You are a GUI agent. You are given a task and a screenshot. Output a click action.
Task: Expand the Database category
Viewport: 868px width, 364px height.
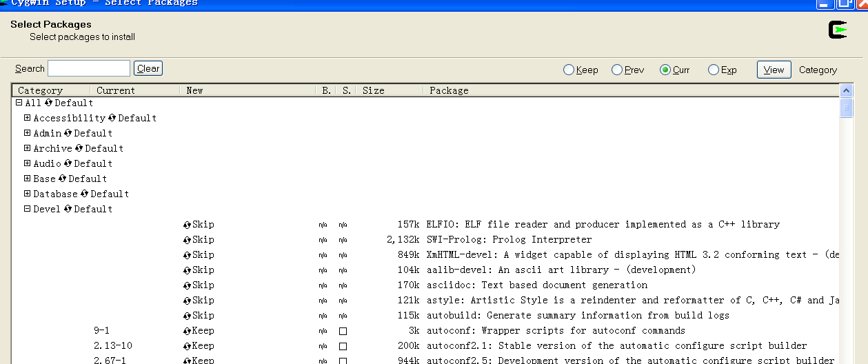pyautogui.click(x=28, y=194)
